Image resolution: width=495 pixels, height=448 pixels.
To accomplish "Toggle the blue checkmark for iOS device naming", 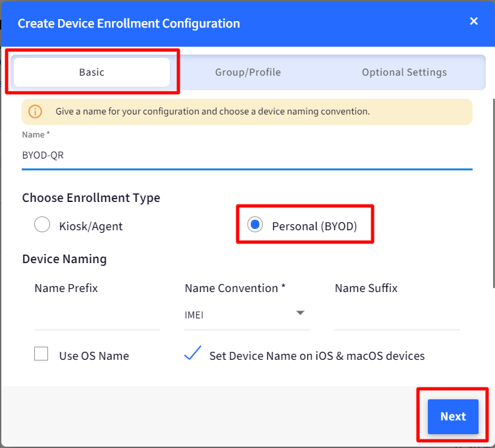I will (x=193, y=353).
